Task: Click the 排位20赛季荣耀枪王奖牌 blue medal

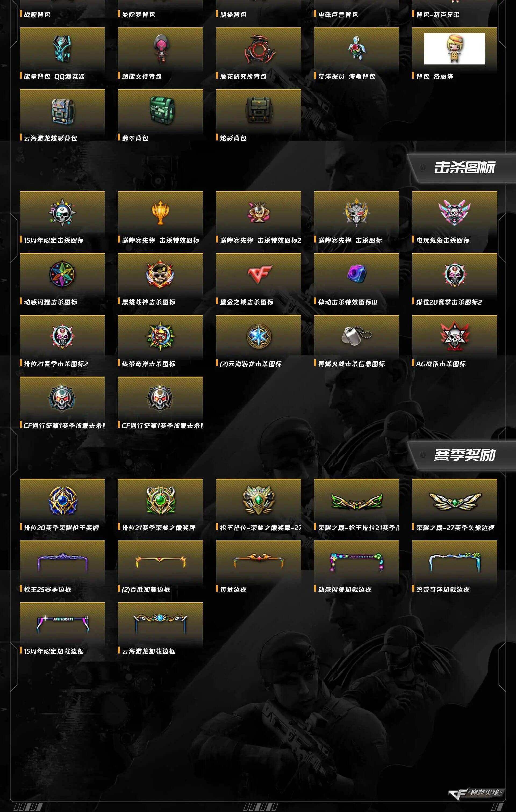Action: pos(62,500)
